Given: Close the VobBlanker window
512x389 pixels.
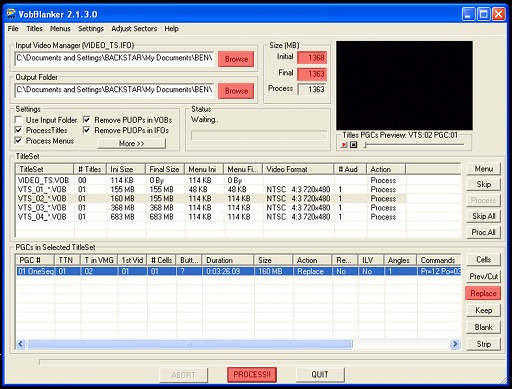Looking at the screenshot, I should (x=499, y=14).
